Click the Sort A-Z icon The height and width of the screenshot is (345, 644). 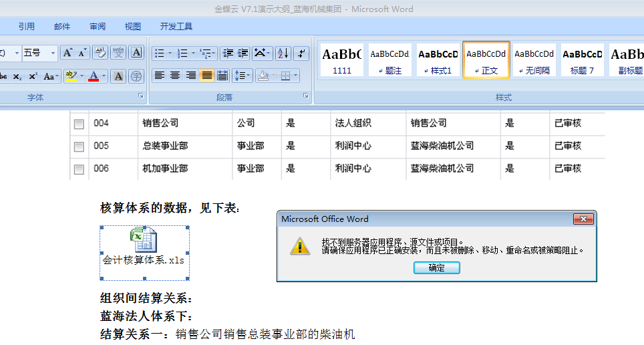[x=283, y=53]
